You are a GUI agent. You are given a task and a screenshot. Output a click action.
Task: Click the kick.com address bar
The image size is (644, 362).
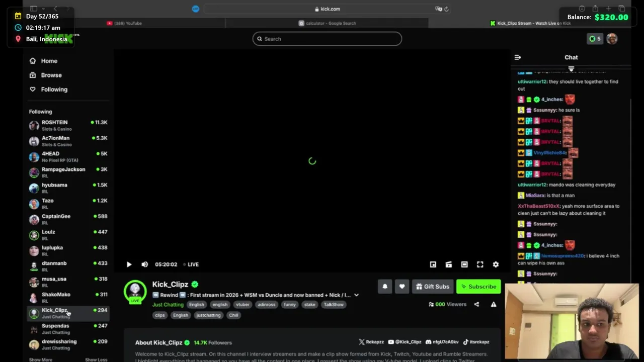click(x=327, y=9)
